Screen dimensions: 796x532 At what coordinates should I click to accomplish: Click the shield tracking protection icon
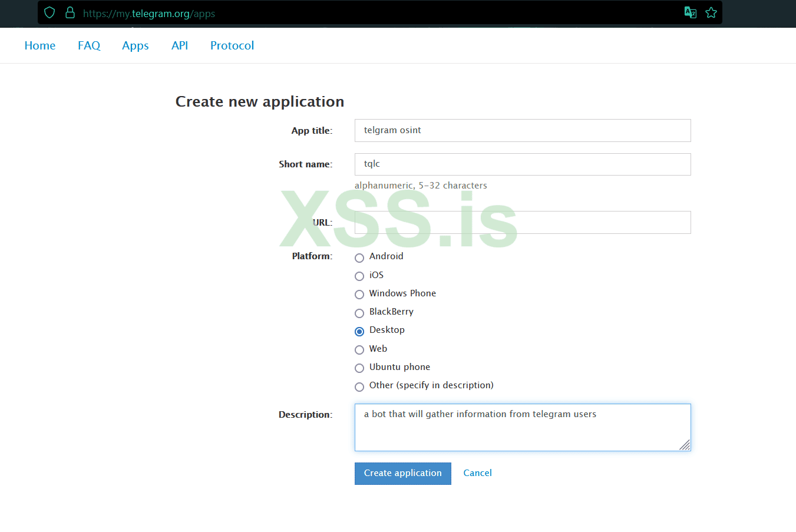(49, 12)
